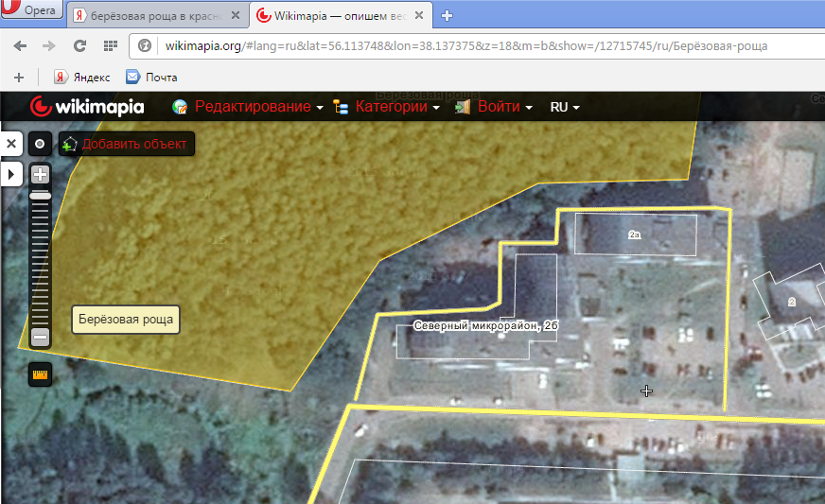Reload the current page

click(x=79, y=45)
